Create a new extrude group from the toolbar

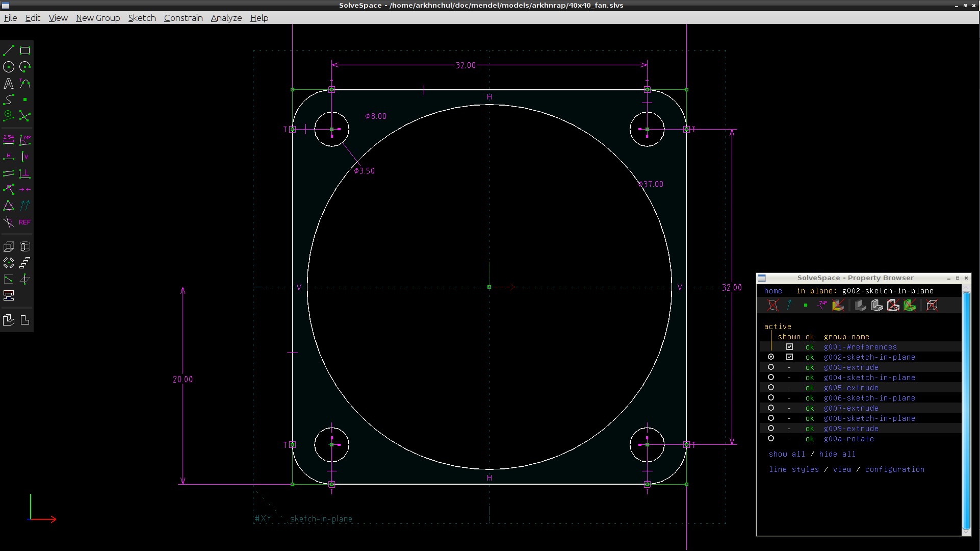coord(9,247)
